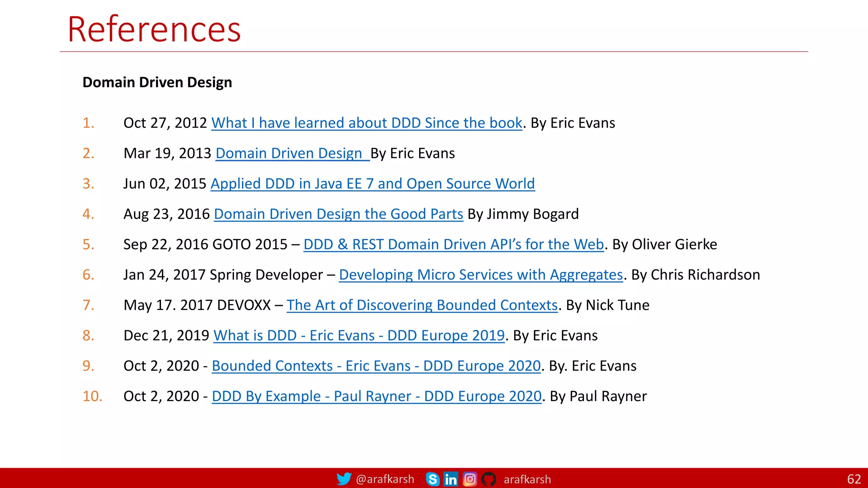
Task: Click the Twitter bird icon
Action: [344, 479]
